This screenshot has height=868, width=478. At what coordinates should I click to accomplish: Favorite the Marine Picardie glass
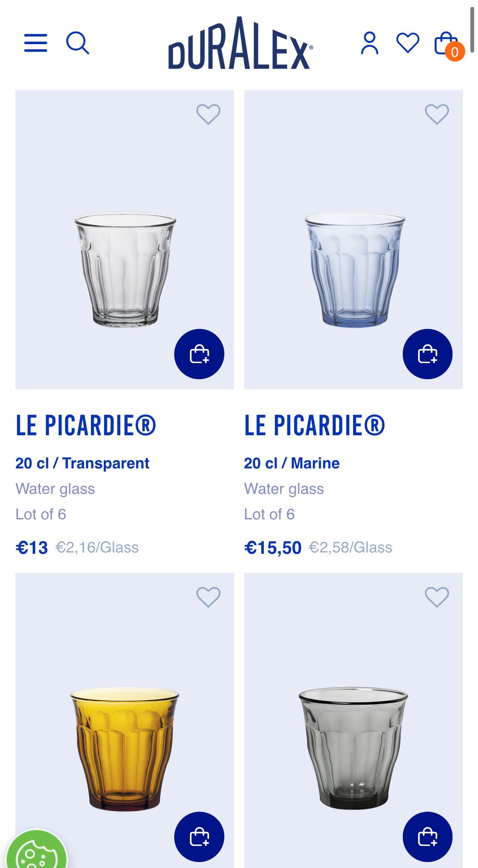pos(437,114)
